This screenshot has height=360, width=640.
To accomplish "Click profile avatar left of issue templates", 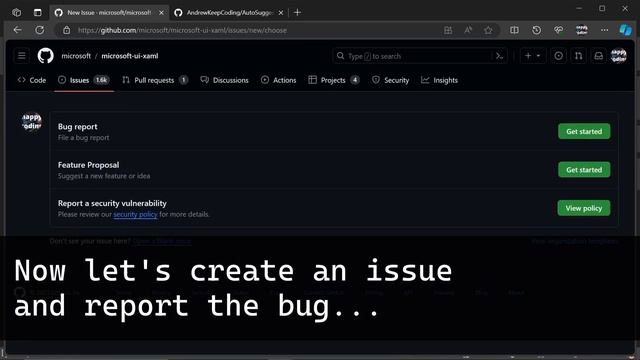I will [x=32, y=122].
